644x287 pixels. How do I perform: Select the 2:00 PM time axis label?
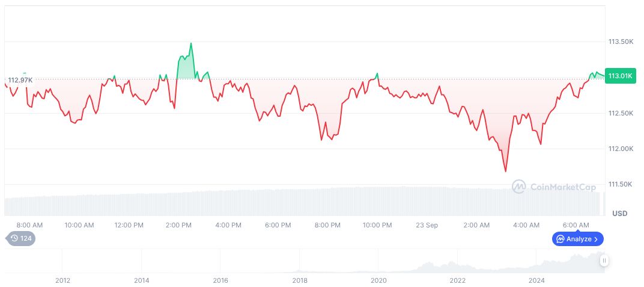(178, 225)
